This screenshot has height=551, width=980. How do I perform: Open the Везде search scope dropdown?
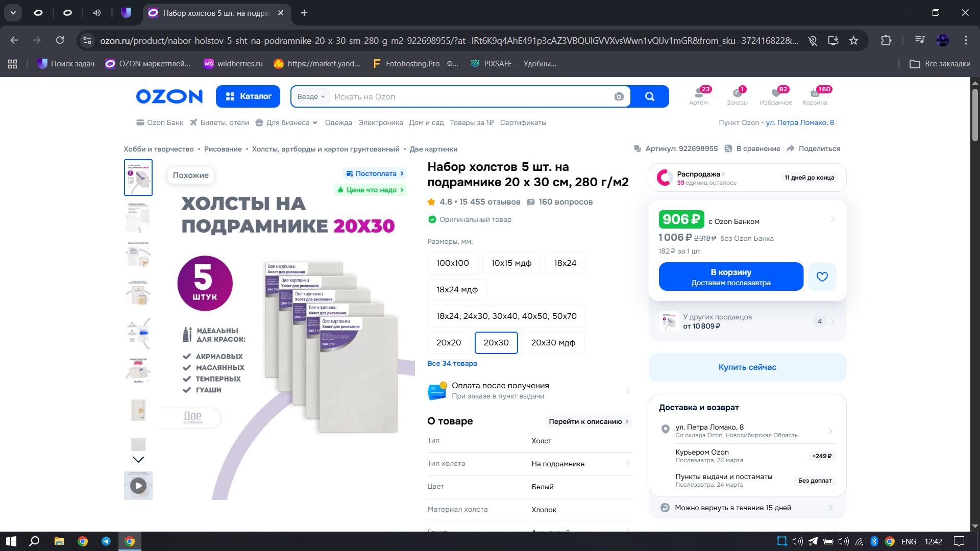(x=311, y=96)
